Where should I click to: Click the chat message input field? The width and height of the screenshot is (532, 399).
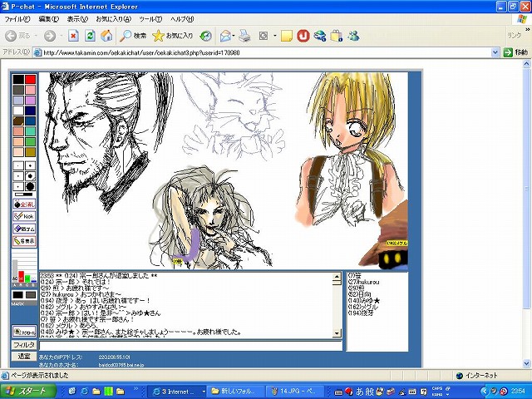[x=191, y=346]
